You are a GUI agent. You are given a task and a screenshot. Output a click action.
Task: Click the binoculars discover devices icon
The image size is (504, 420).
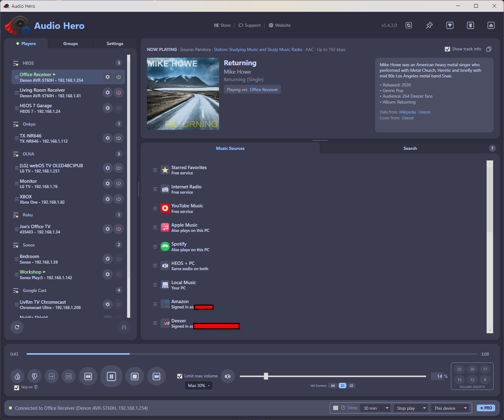click(124, 327)
